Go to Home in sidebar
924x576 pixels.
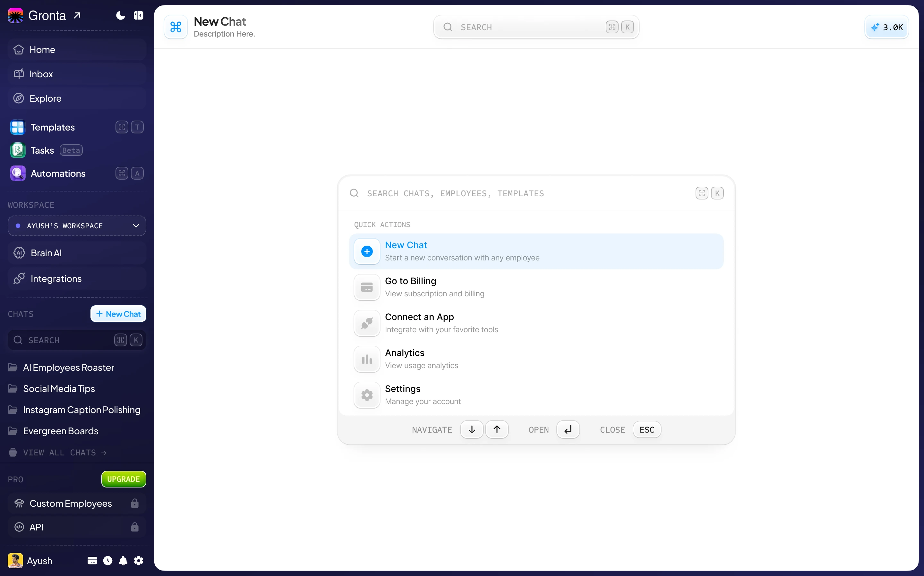pyautogui.click(x=77, y=49)
